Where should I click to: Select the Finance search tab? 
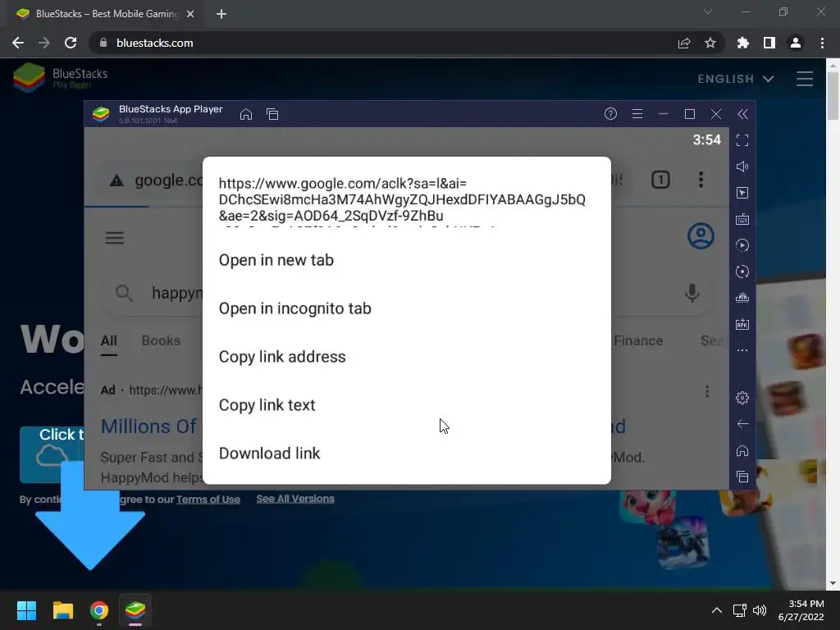click(638, 340)
